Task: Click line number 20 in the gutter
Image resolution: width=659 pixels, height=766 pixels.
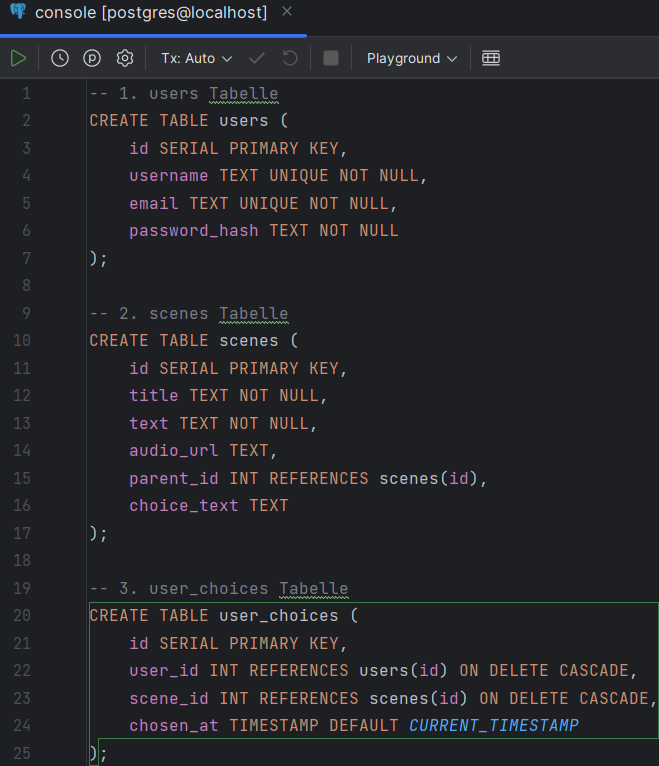Action: point(25,616)
